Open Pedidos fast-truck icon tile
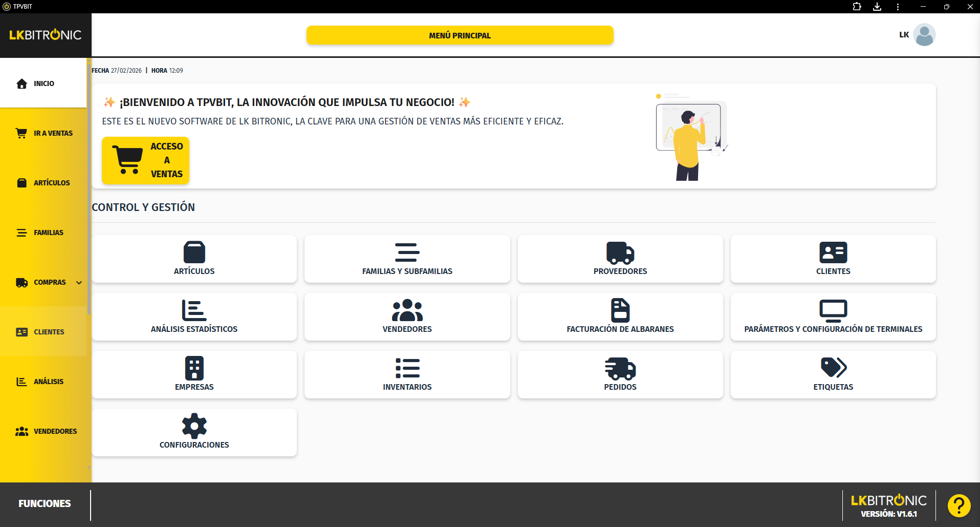 click(620, 368)
